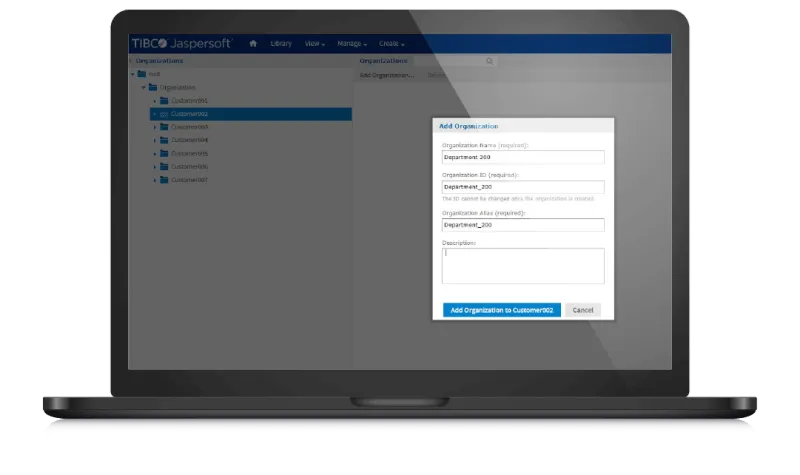
Task: Click the Organization Name input field
Action: pyautogui.click(x=523, y=157)
